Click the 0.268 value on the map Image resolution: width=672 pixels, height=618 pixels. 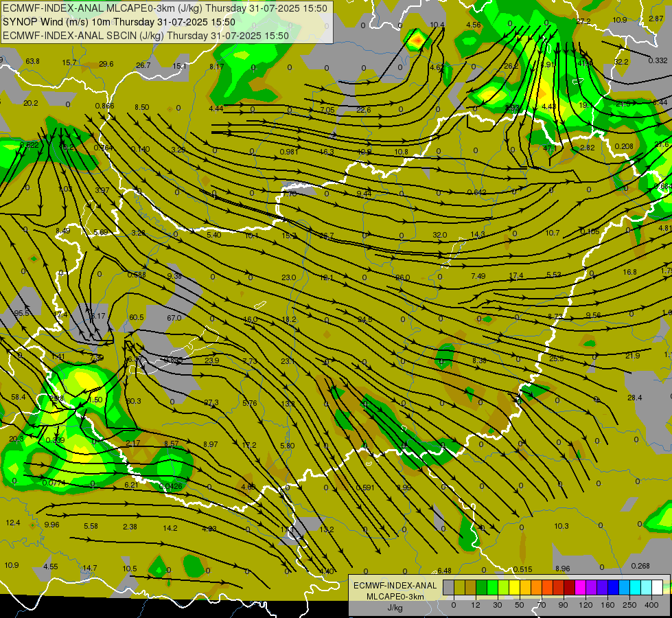640,566
